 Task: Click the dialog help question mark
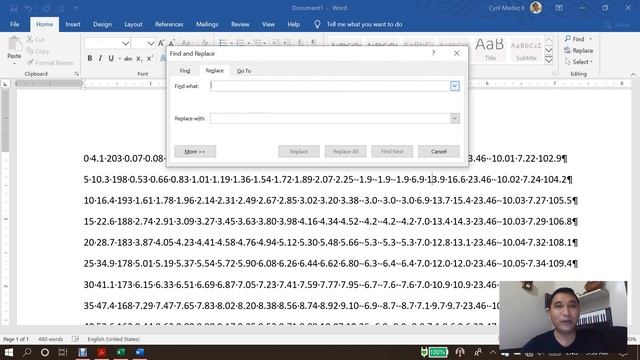433,53
